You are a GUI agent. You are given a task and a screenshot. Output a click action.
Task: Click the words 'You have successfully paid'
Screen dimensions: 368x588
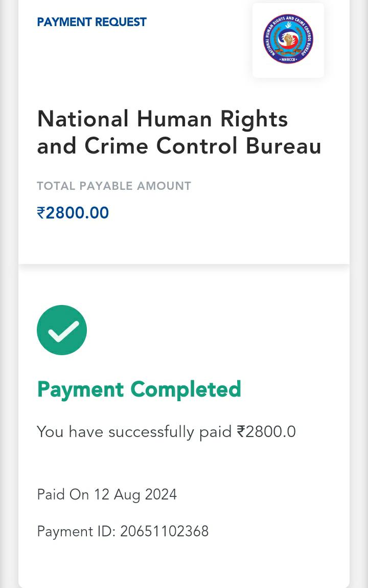(134, 432)
